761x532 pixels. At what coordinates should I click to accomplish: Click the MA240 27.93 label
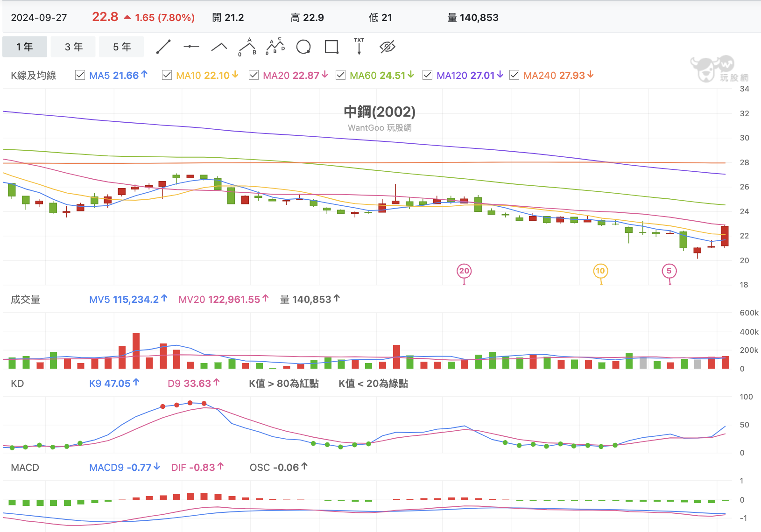[558, 75]
